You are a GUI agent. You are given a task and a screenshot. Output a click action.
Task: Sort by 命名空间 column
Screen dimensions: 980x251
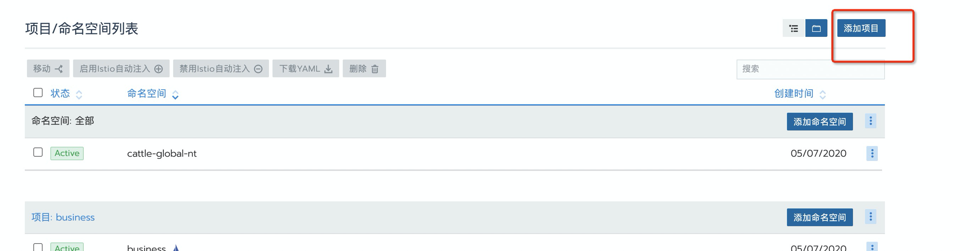147,94
